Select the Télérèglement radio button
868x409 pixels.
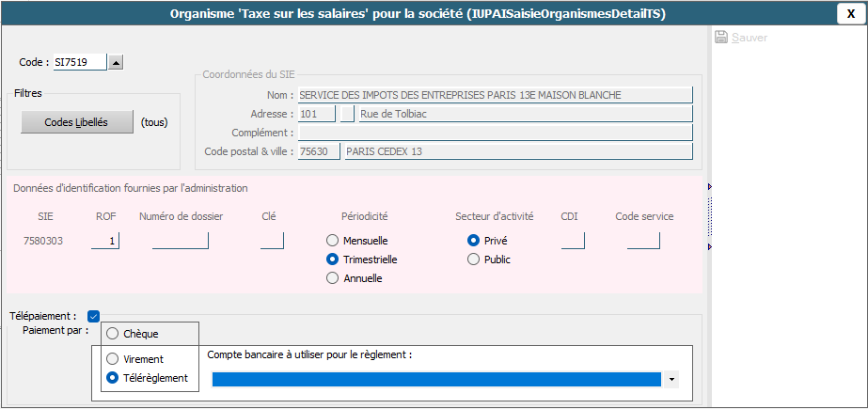(x=113, y=378)
